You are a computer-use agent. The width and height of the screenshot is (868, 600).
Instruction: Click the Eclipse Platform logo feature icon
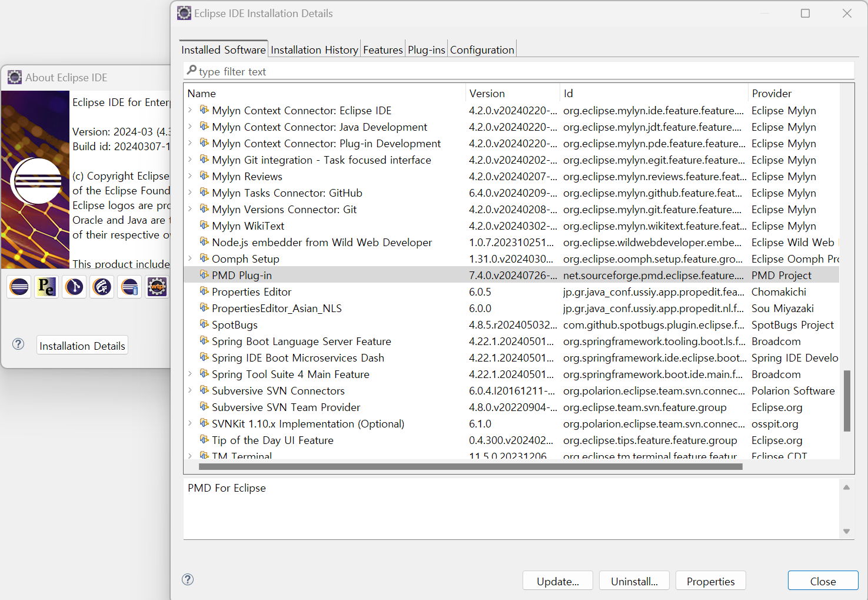point(19,287)
